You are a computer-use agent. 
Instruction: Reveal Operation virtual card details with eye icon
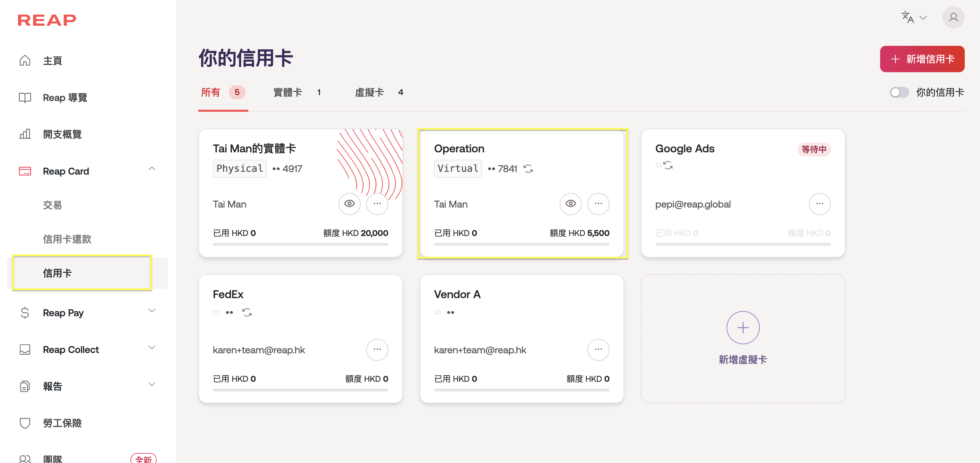[x=570, y=204]
